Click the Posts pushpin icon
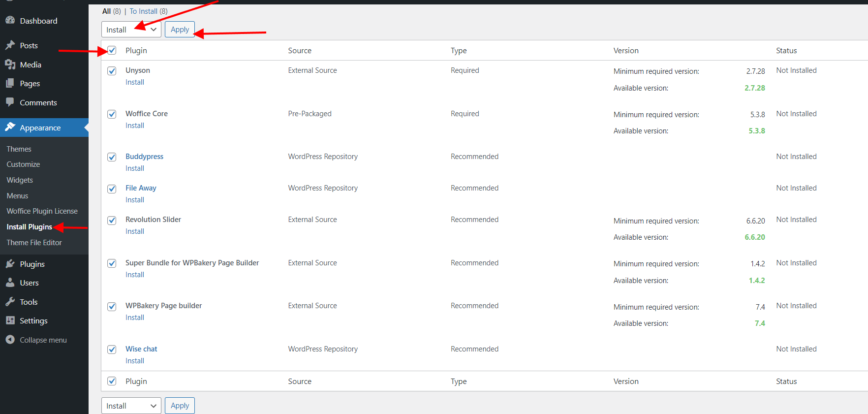This screenshot has height=414, width=868. tap(10, 45)
